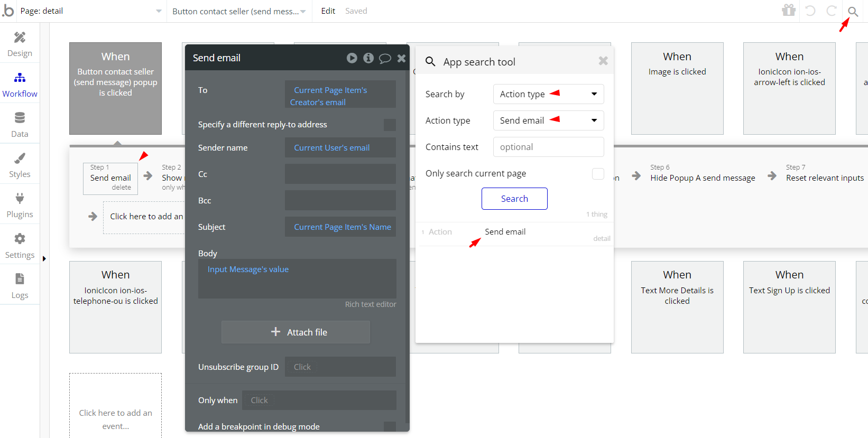This screenshot has height=438, width=868.
Task: Toggle Add a breakpoint in debug mode checkbox
Action: coord(390,426)
